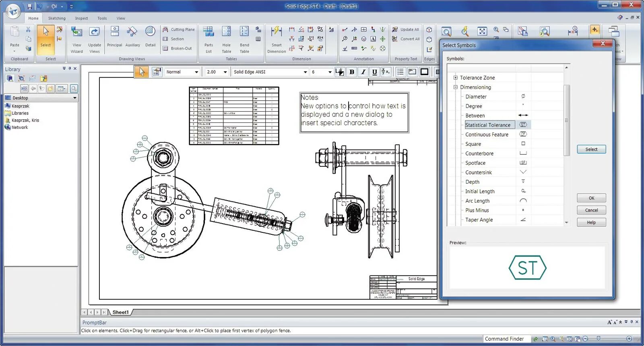
Task: Close the Select Symbols dialog
Action: click(603, 44)
